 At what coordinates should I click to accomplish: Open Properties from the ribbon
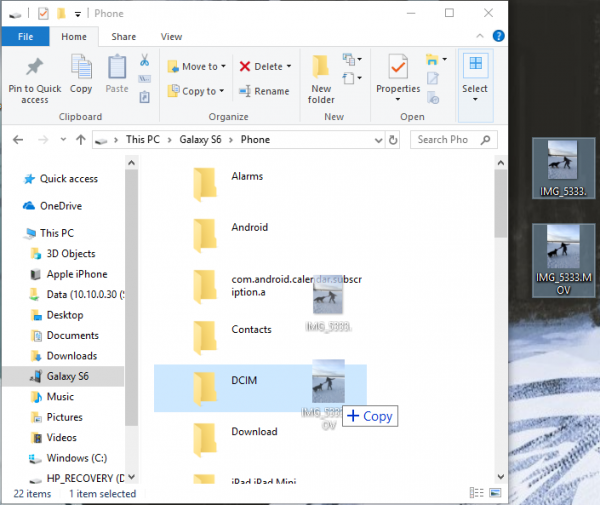[398, 72]
